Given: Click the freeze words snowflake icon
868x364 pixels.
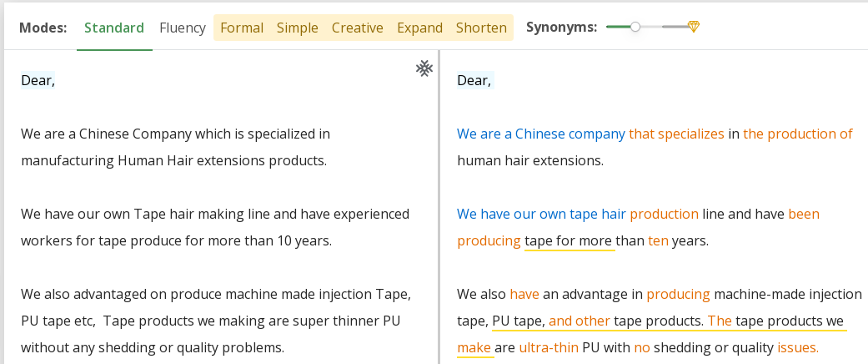Looking at the screenshot, I should tap(424, 68).
